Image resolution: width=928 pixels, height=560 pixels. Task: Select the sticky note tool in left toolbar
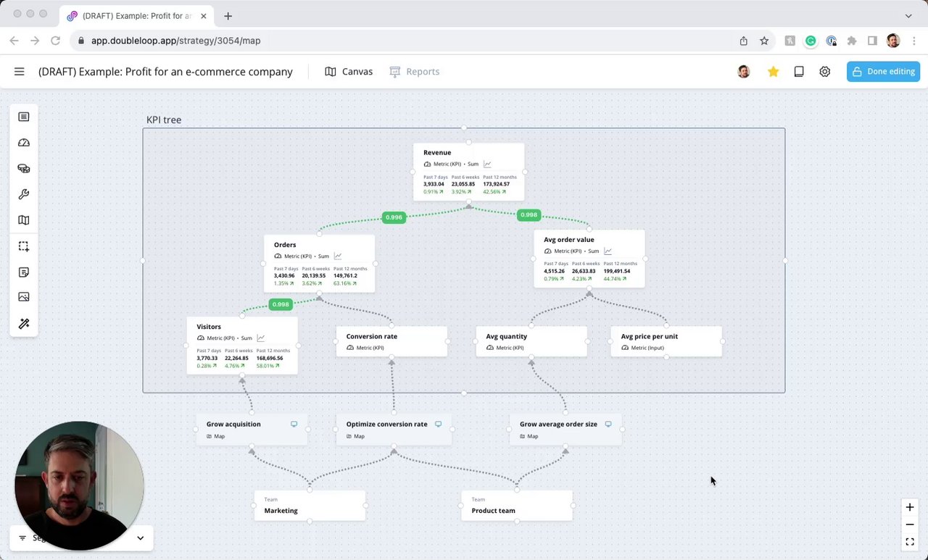[24, 272]
